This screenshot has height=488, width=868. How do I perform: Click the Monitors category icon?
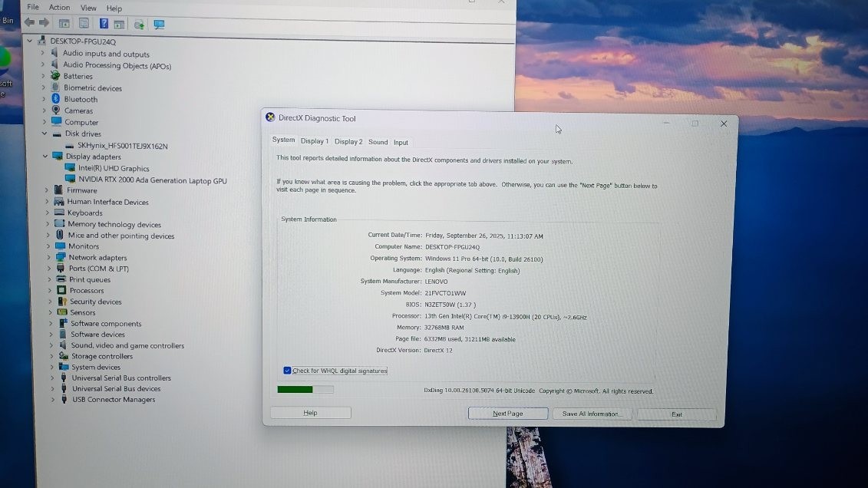61,246
